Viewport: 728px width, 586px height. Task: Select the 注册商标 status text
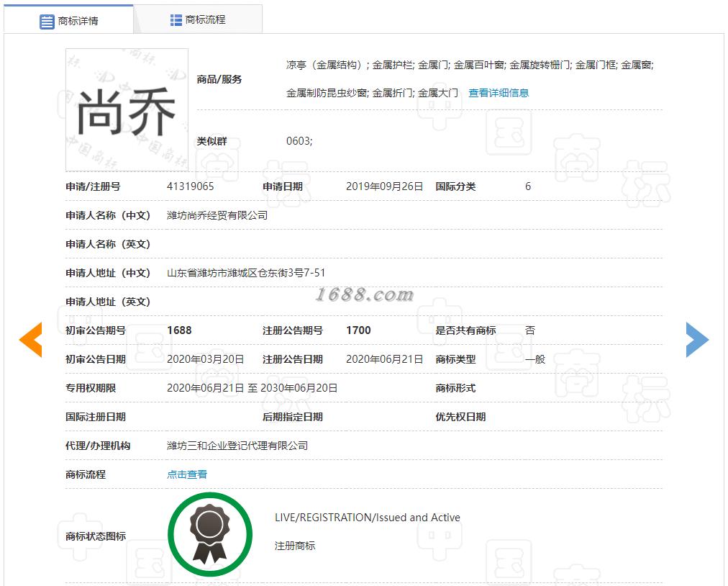(295, 546)
